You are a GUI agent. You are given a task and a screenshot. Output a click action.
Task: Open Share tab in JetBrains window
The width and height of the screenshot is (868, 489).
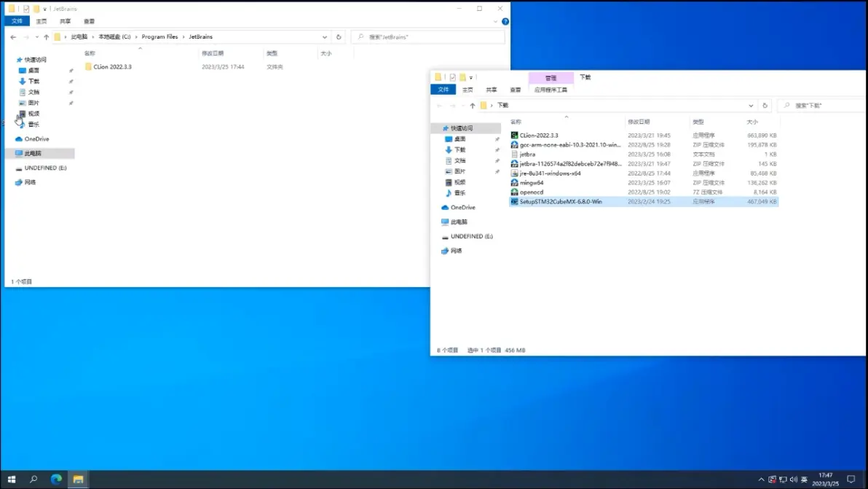(x=66, y=21)
